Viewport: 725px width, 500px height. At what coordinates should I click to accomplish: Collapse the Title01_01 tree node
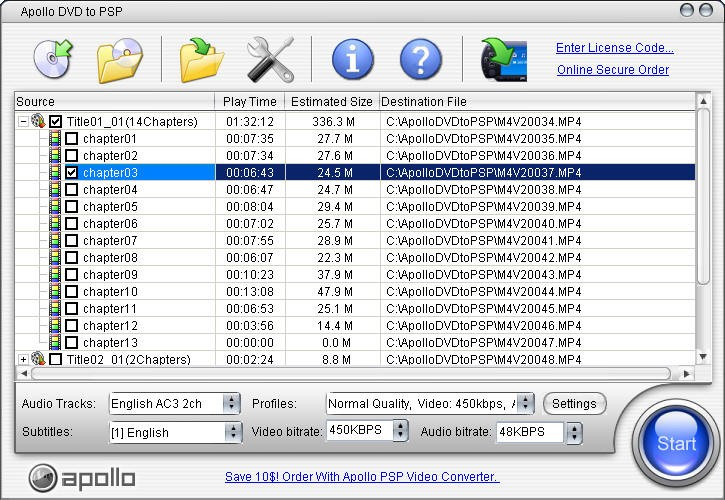[23, 122]
